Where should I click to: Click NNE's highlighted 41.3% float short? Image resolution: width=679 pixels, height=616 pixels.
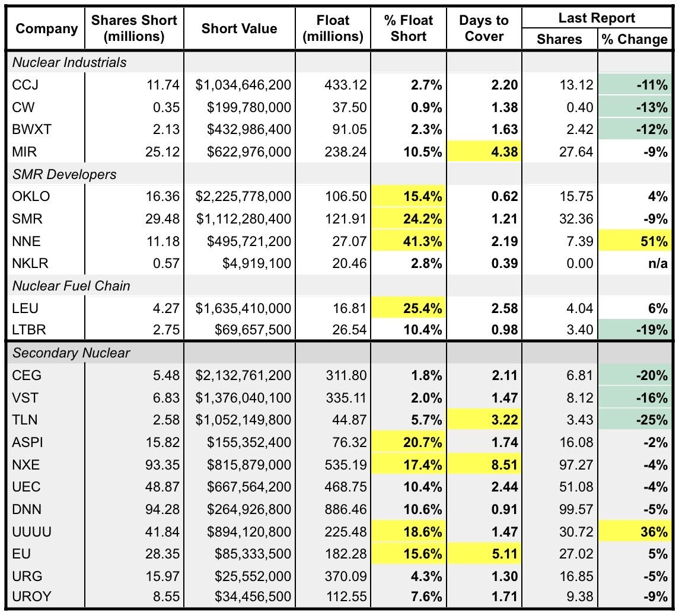point(409,241)
